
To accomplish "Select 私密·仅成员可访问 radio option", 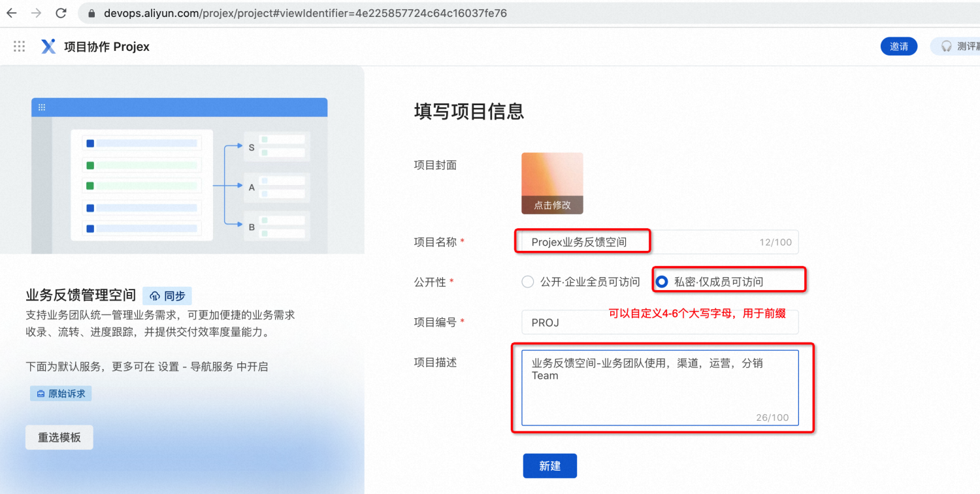I will tap(662, 282).
